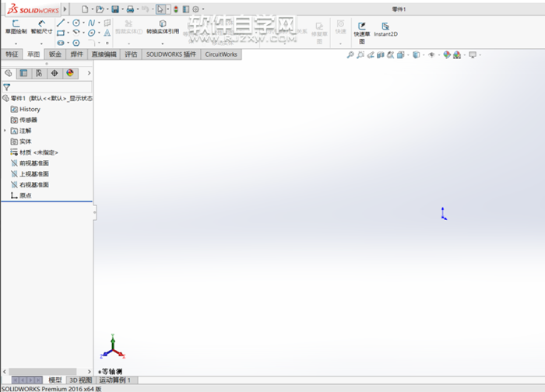Screen dimensions: 545x392
Task: Open the File Properties icon
Action: pyautogui.click(x=186, y=9)
